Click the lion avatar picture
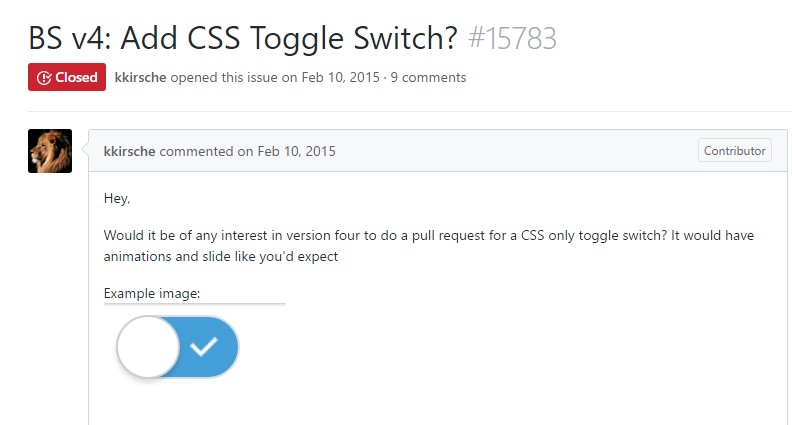This screenshot has height=425, width=792. (x=50, y=151)
